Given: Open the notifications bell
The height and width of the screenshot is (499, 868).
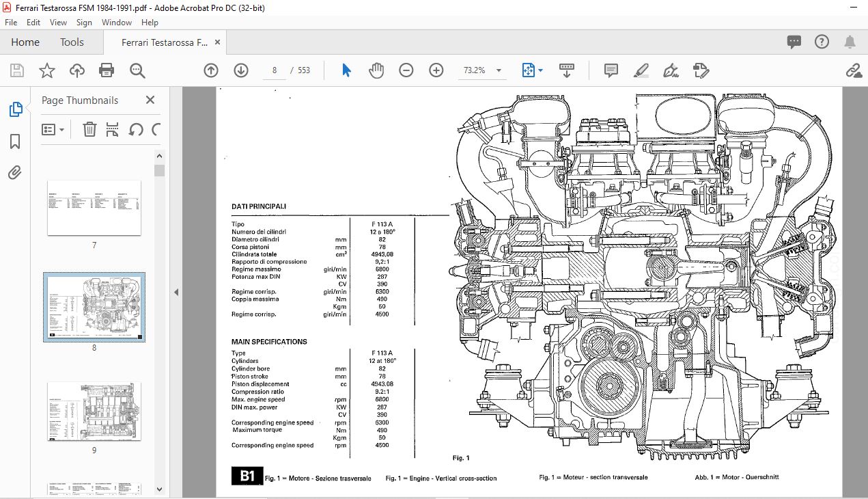Looking at the screenshot, I should click(x=850, y=42).
